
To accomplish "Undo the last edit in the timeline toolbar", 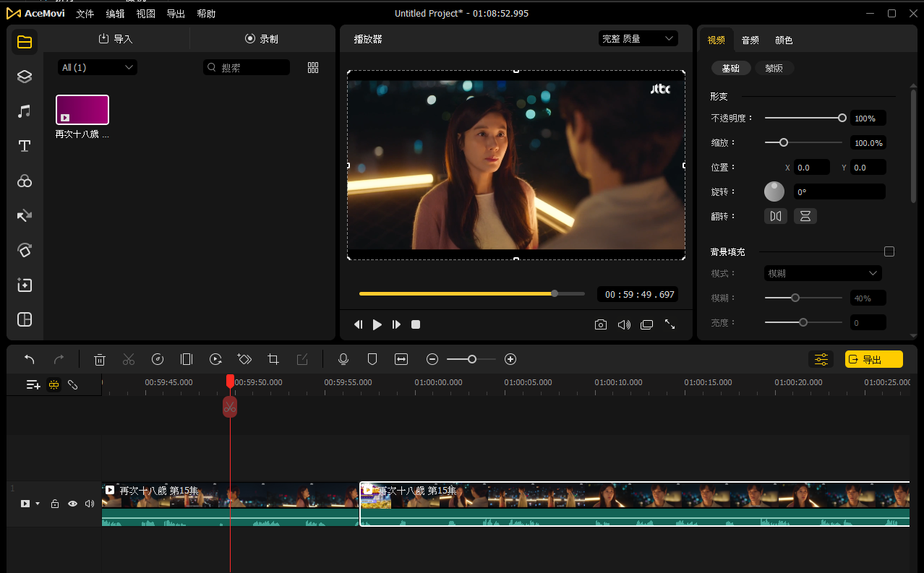I will (30, 359).
